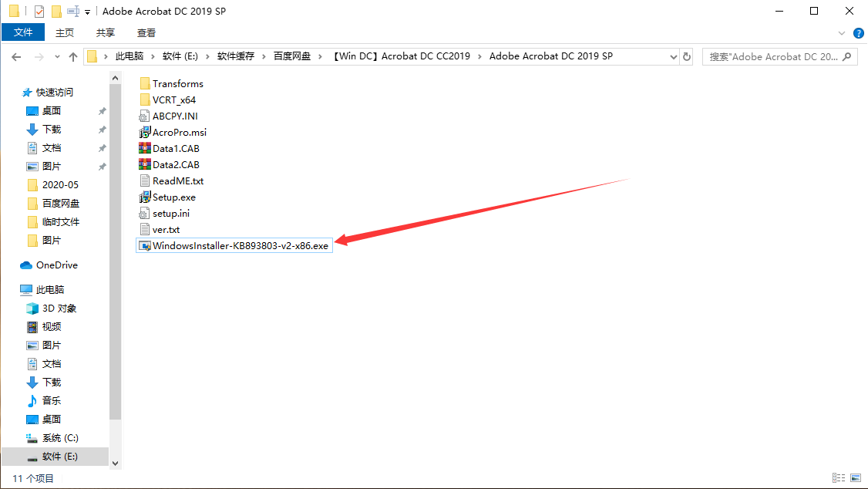Screen dimensions: 868x489
Task: Click 【Win DC】Acrobat DC CC2019 breadcrumb
Action: tap(402, 56)
